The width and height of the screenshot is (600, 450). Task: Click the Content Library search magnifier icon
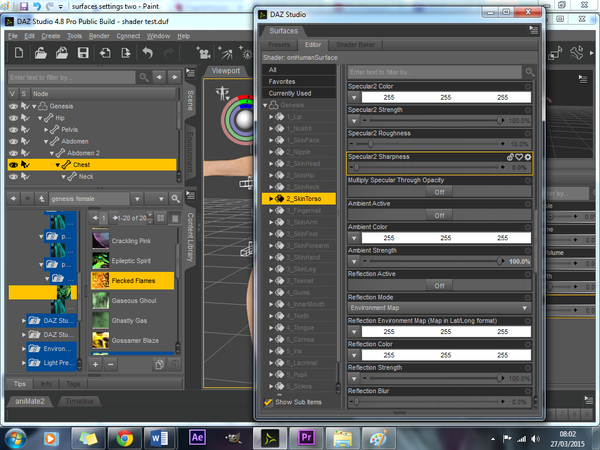tap(175, 199)
